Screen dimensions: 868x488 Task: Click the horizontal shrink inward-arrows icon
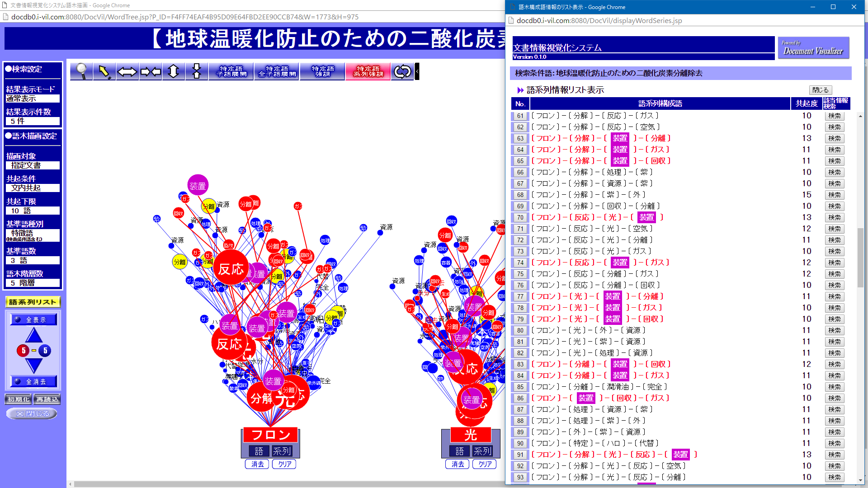151,71
